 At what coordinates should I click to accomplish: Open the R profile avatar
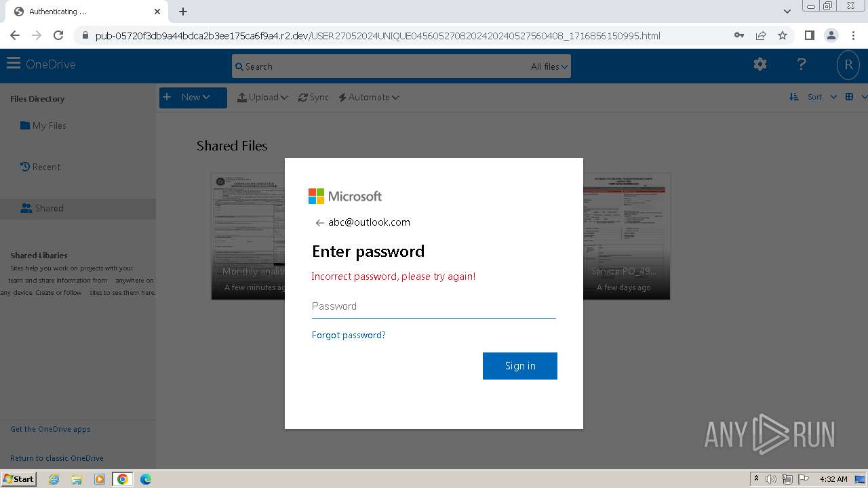(x=848, y=65)
